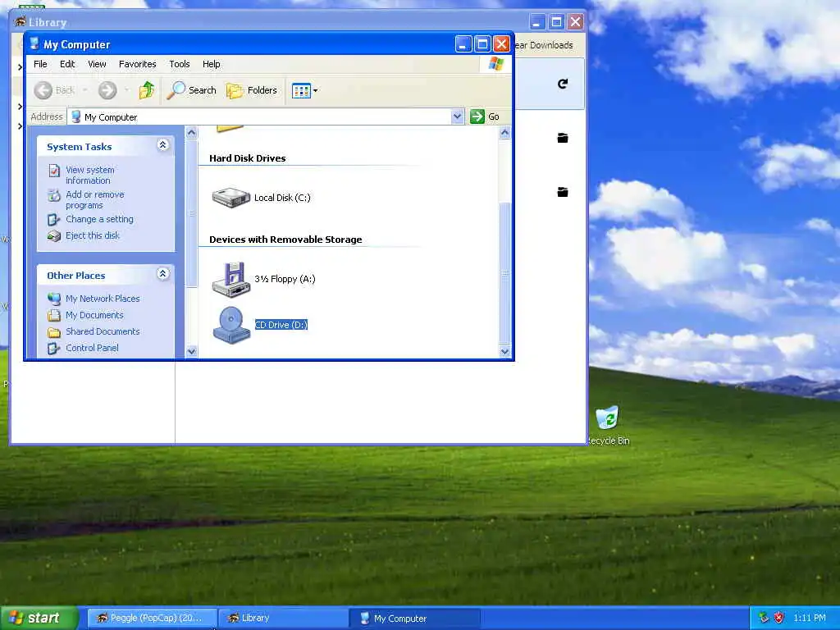Click the Shared Documents folder icon

point(53,332)
